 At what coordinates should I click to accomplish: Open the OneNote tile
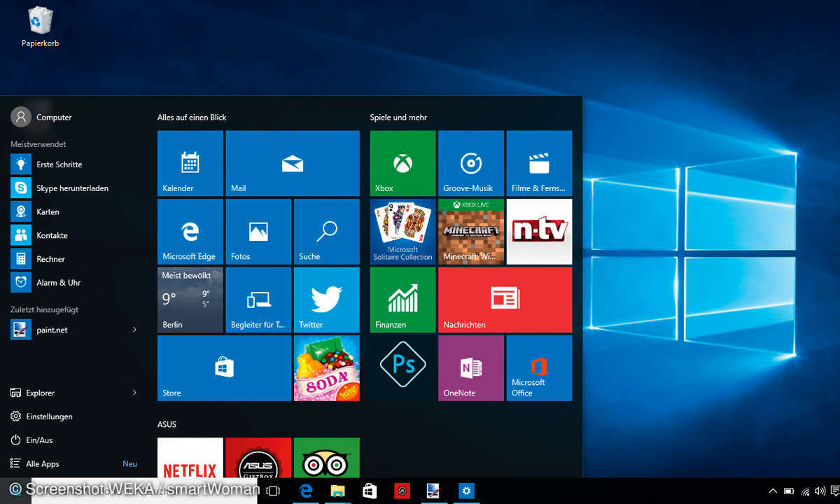[x=471, y=368]
